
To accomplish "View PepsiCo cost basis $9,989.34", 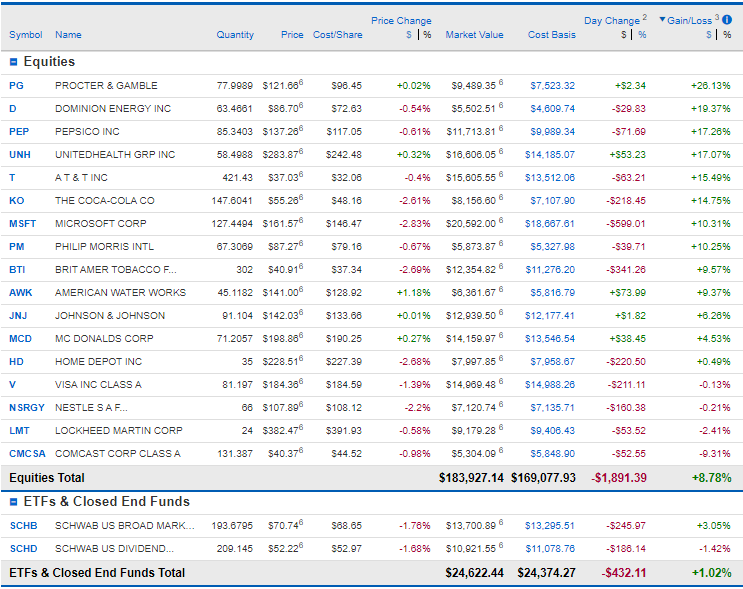I will click(x=553, y=132).
